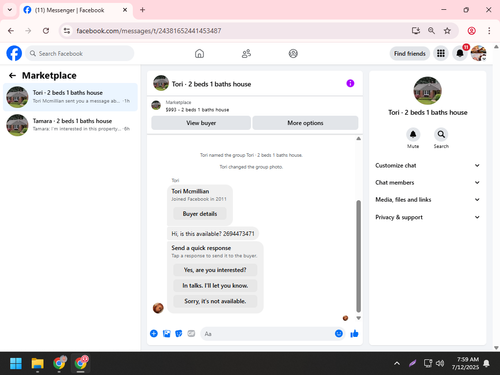Send a thumbs-up like
Image resolution: width=500 pixels, height=375 pixels.
click(x=354, y=333)
